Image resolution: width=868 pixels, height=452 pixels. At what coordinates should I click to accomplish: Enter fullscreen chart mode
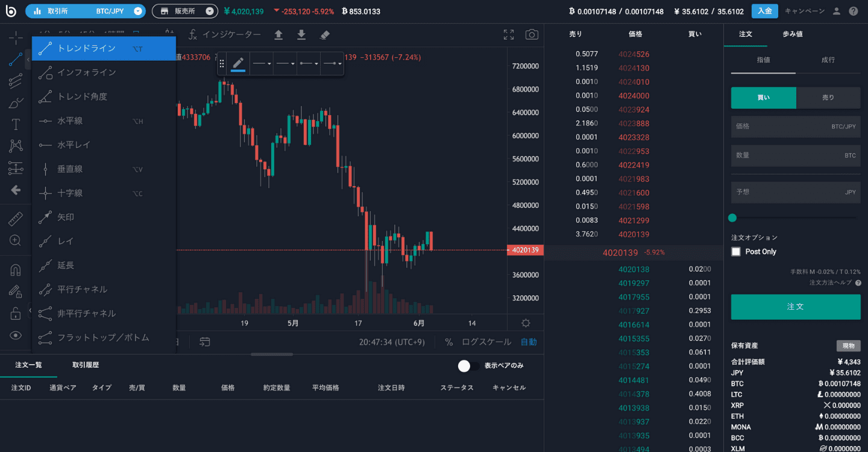coord(509,35)
